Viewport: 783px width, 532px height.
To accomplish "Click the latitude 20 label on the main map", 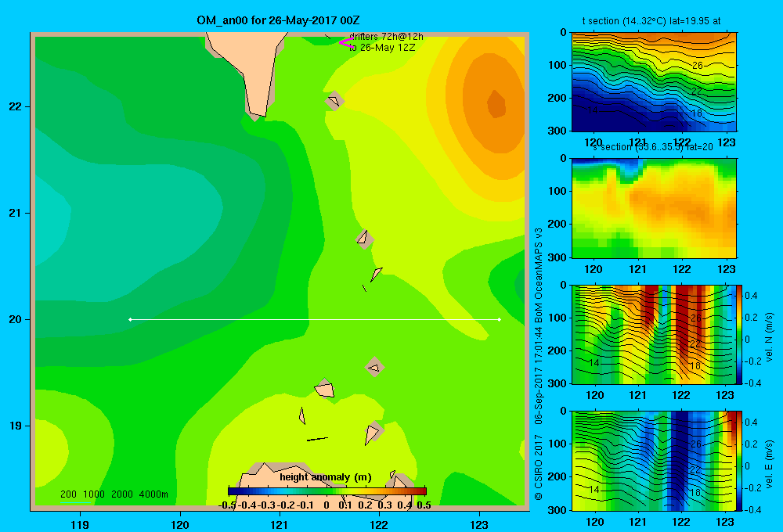I will coord(16,319).
